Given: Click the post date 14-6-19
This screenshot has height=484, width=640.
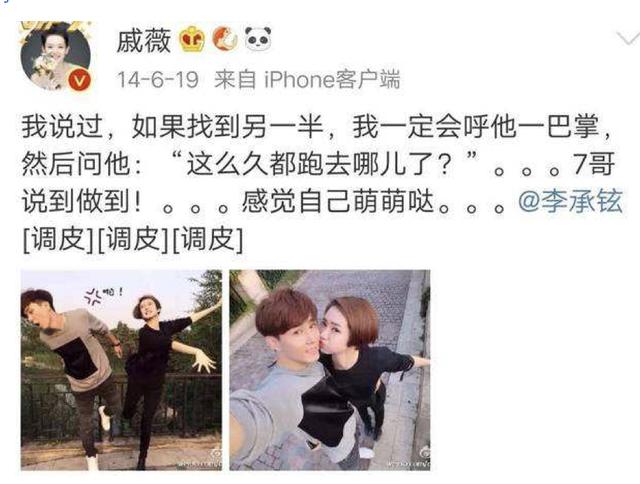Looking at the screenshot, I should pyautogui.click(x=158, y=79).
